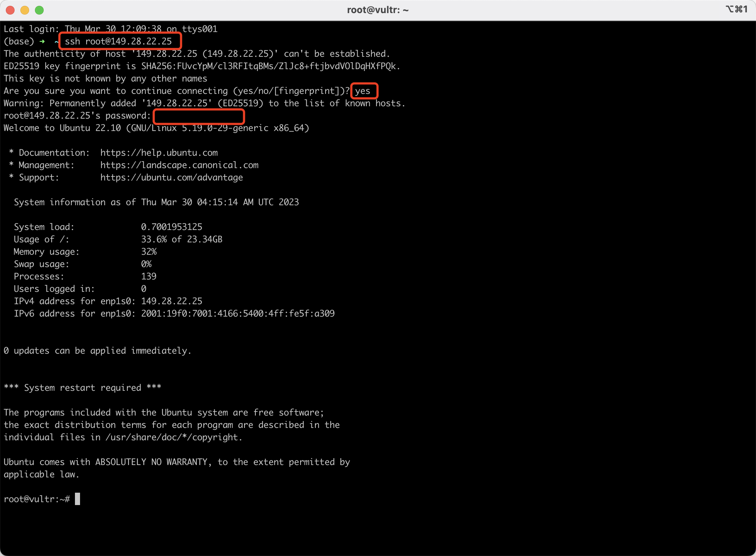Screen dimensions: 756x556
Task: Click the Swap usage value 0%
Action: (x=146, y=264)
